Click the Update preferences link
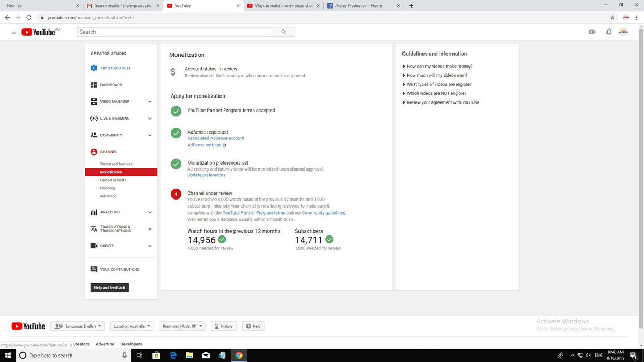 coord(206,175)
